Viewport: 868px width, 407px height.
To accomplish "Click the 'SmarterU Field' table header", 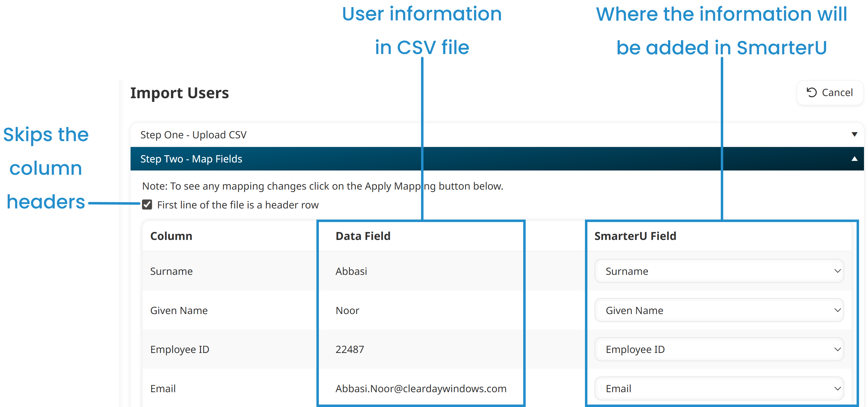I will point(635,236).
